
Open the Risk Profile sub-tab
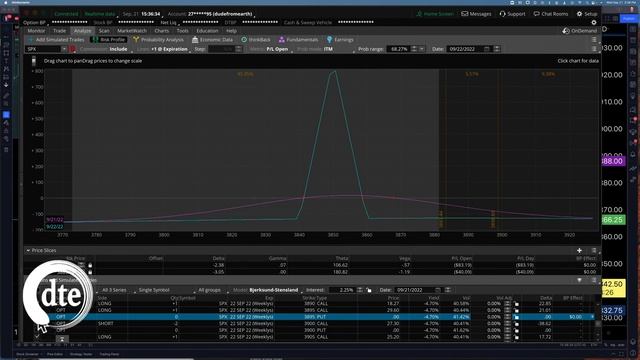tap(109, 40)
